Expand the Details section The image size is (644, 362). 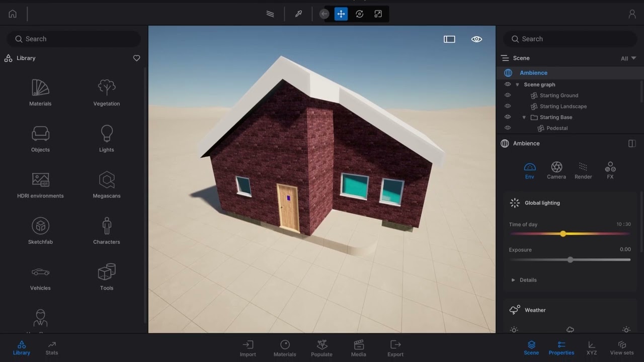(x=524, y=280)
